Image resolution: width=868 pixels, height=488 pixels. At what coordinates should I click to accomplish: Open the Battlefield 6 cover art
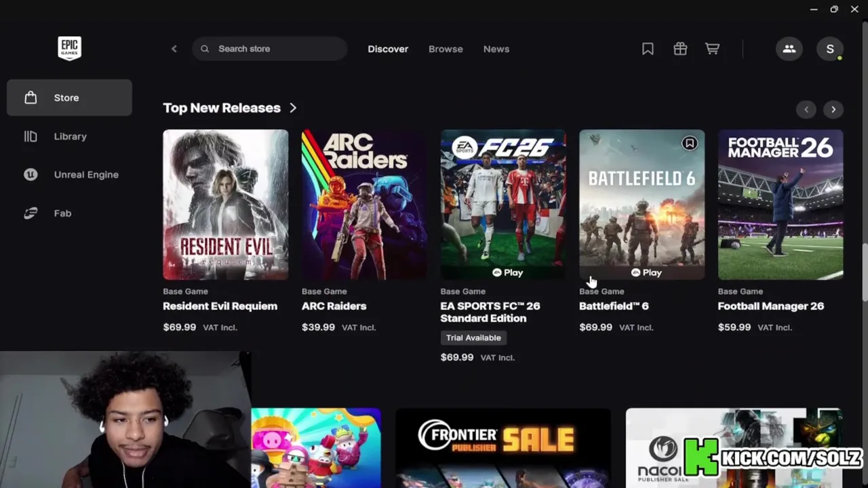click(x=642, y=205)
